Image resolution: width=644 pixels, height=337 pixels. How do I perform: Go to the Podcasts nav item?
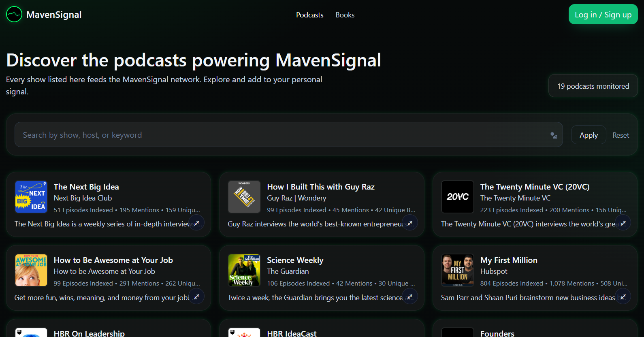point(309,15)
